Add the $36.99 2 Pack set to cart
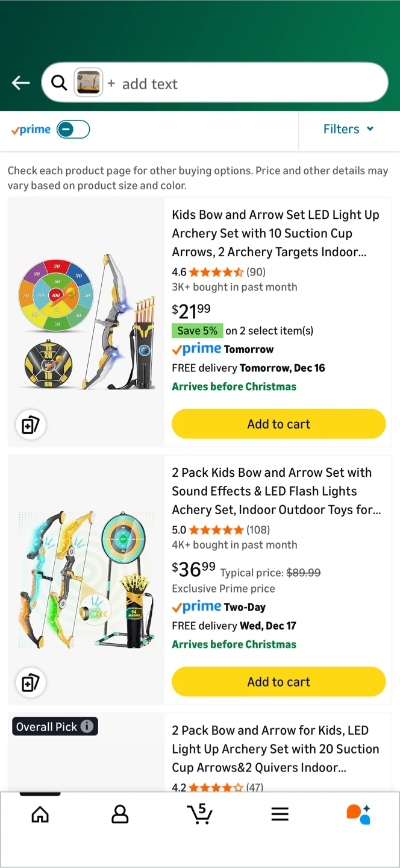400x868 pixels. (278, 682)
